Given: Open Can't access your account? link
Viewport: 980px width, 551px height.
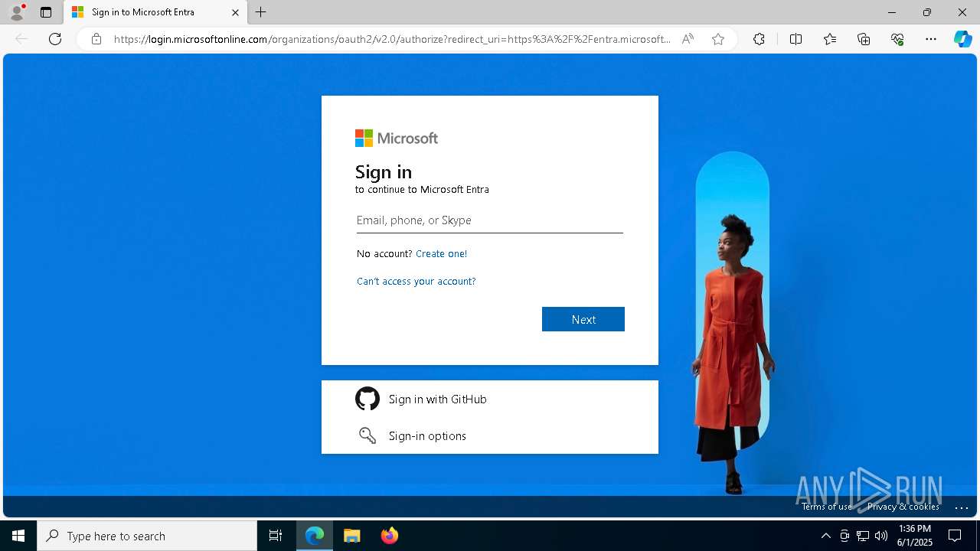Looking at the screenshot, I should click(416, 282).
